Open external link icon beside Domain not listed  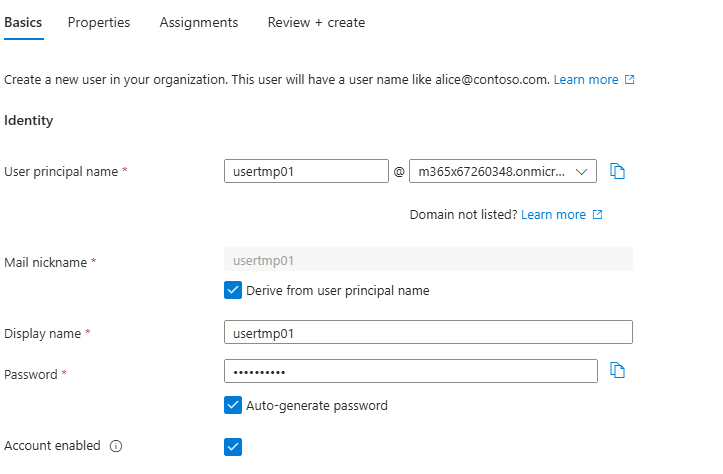(597, 214)
